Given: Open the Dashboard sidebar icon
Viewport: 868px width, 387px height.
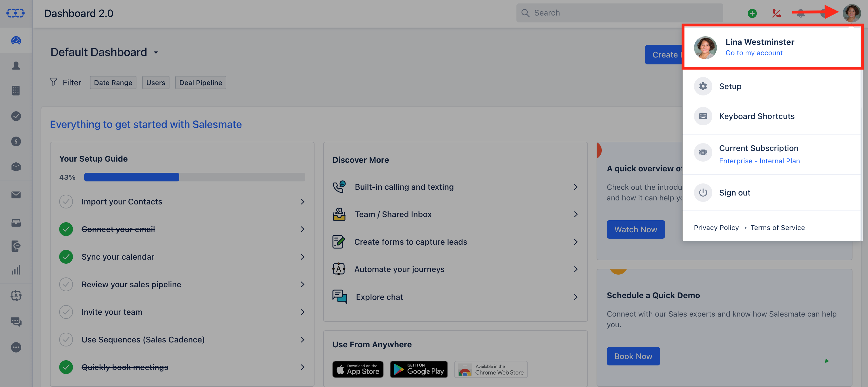Looking at the screenshot, I should [x=16, y=41].
